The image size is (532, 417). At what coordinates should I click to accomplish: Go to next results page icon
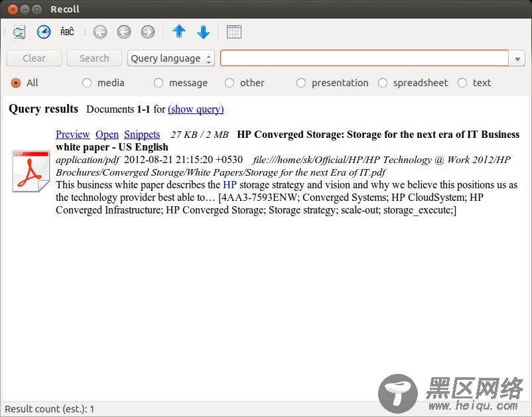pyautogui.click(x=147, y=32)
